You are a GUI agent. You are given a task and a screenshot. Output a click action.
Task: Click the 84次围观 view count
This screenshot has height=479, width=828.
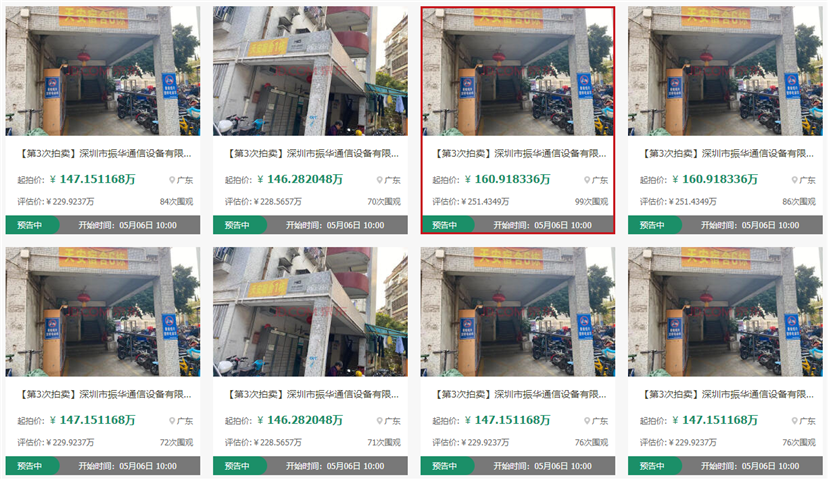pos(176,202)
